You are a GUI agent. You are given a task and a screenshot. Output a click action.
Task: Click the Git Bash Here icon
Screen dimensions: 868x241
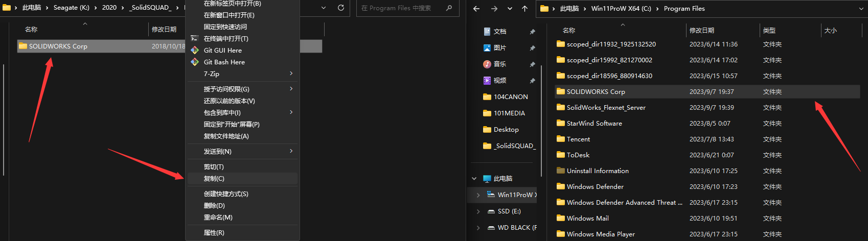point(195,62)
